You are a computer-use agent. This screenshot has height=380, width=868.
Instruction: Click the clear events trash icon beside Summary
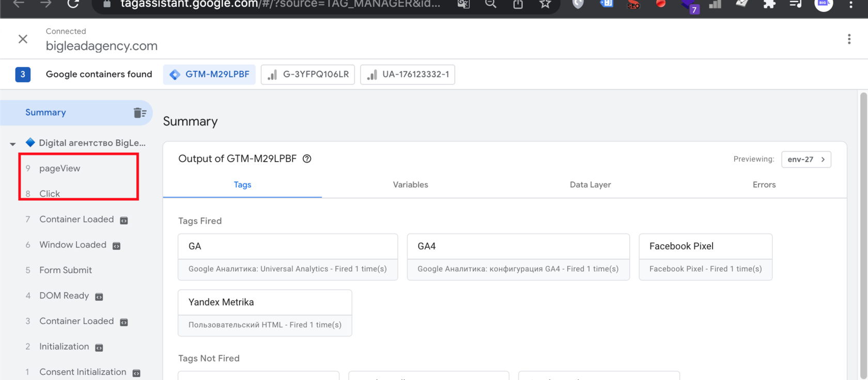pos(139,113)
